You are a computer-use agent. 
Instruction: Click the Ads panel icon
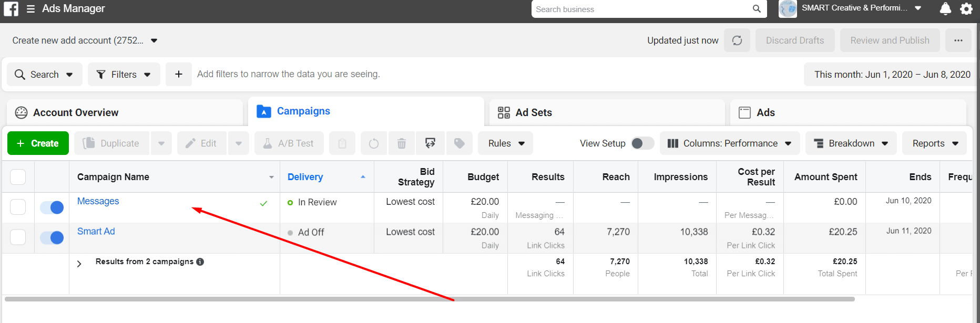coord(744,112)
